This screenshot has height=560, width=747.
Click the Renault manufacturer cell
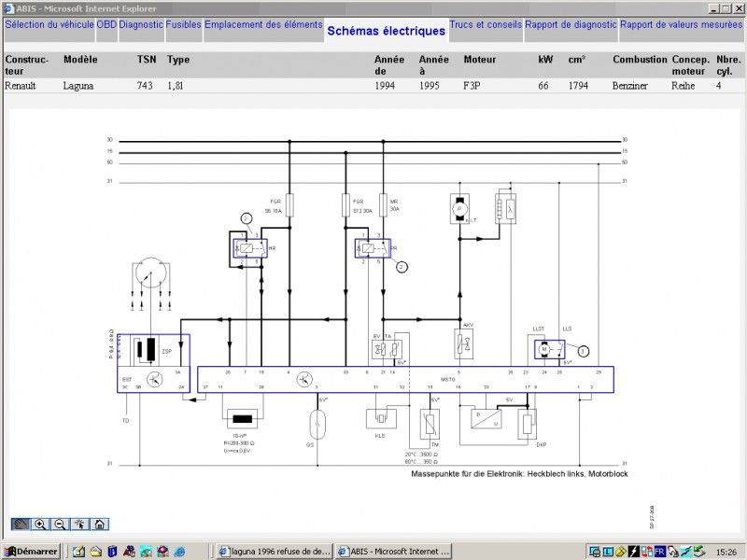pyautogui.click(x=20, y=86)
